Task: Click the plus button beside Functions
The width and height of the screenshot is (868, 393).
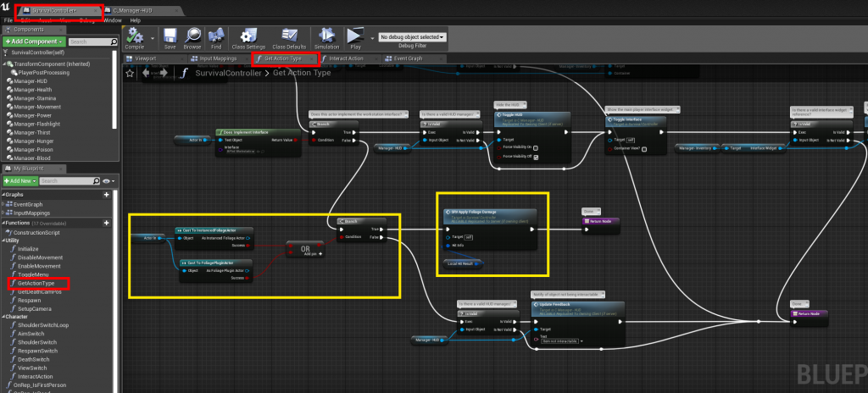Action: pos(107,223)
